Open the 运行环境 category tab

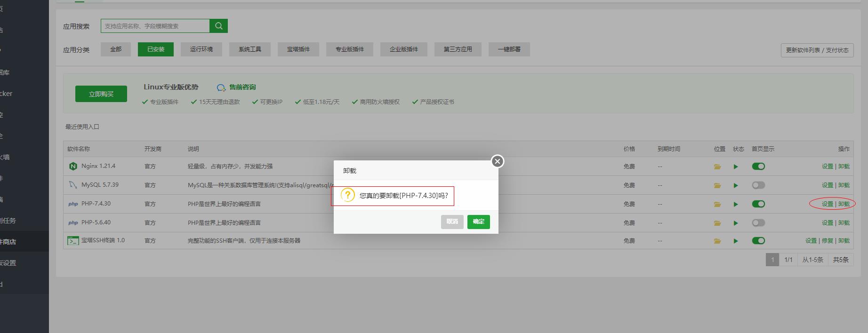coord(201,49)
